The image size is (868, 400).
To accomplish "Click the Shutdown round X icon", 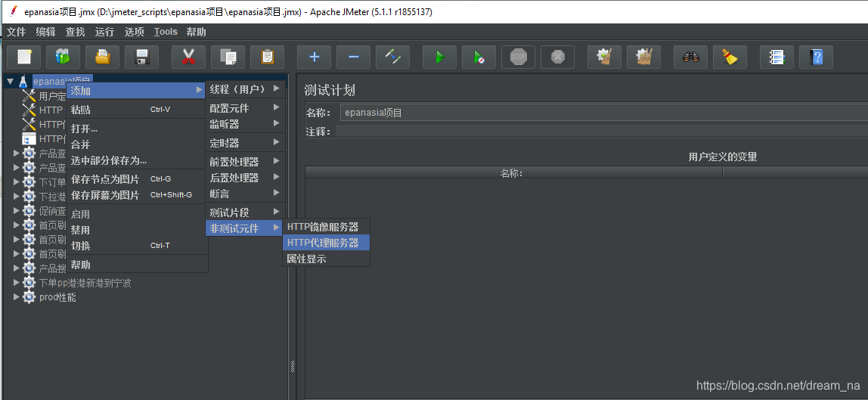I will (x=558, y=57).
